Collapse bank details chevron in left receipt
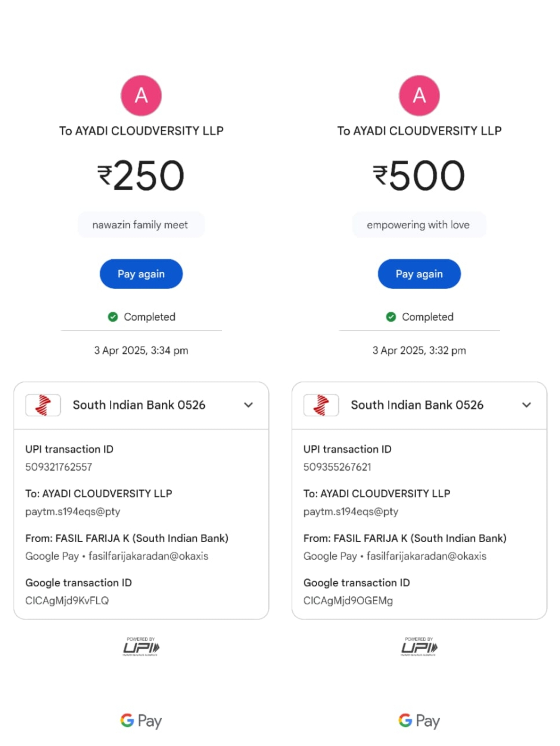Viewport: 560px width, 746px height. (x=248, y=405)
